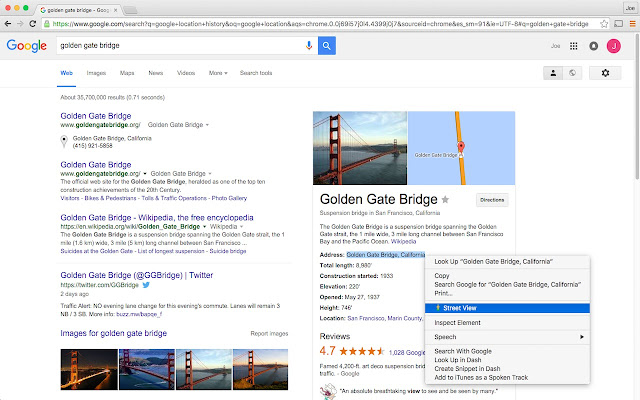
Task: Open the Suicide bridge sitelink
Action: tap(228, 251)
